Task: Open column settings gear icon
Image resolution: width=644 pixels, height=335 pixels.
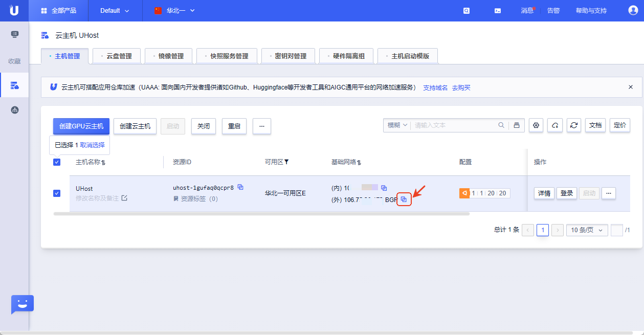Action: coord(536,125)
